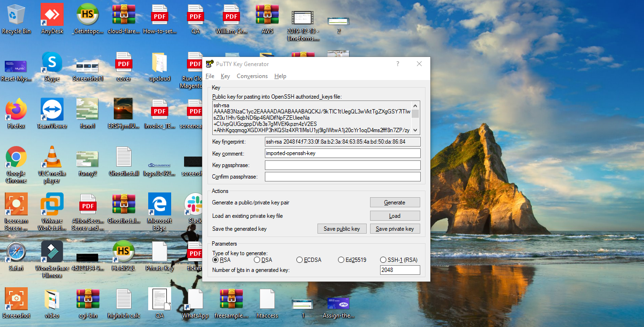
Task: Choose the ECDSA key type option
Action: pos(300,260)
